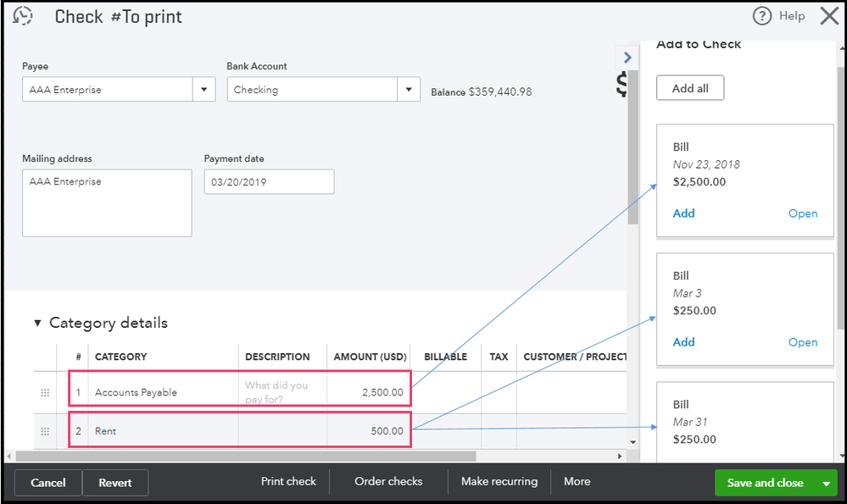Select Order checks in bottom bar

click(388, 481)
